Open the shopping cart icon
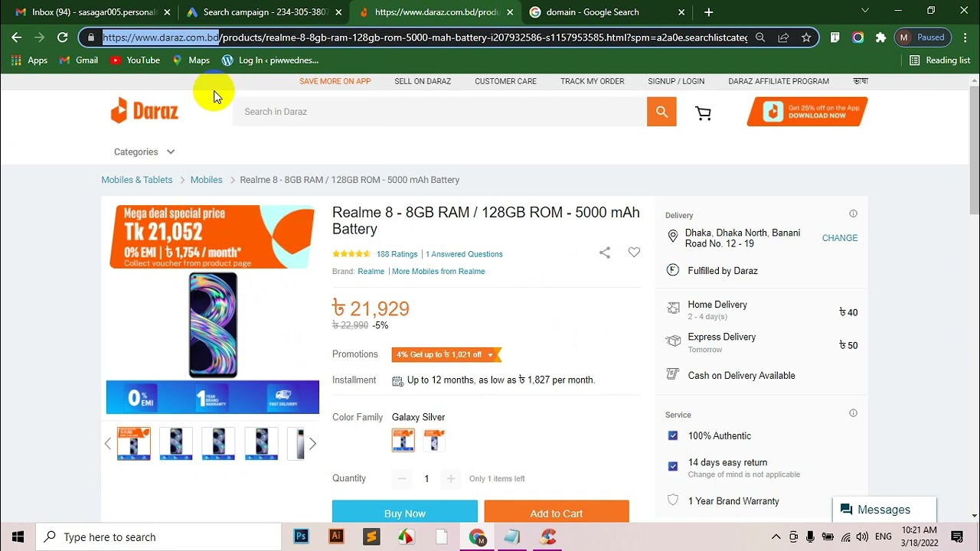This screenshot has width=980, height=551. 703,113
